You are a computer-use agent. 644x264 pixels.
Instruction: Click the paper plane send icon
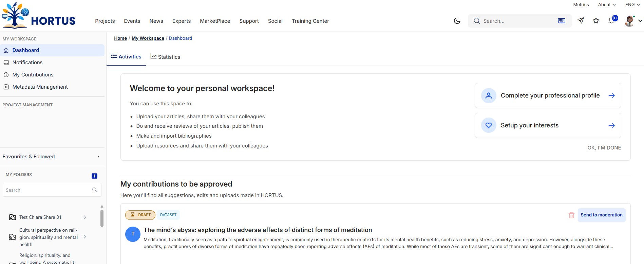[x=581, y=21]
